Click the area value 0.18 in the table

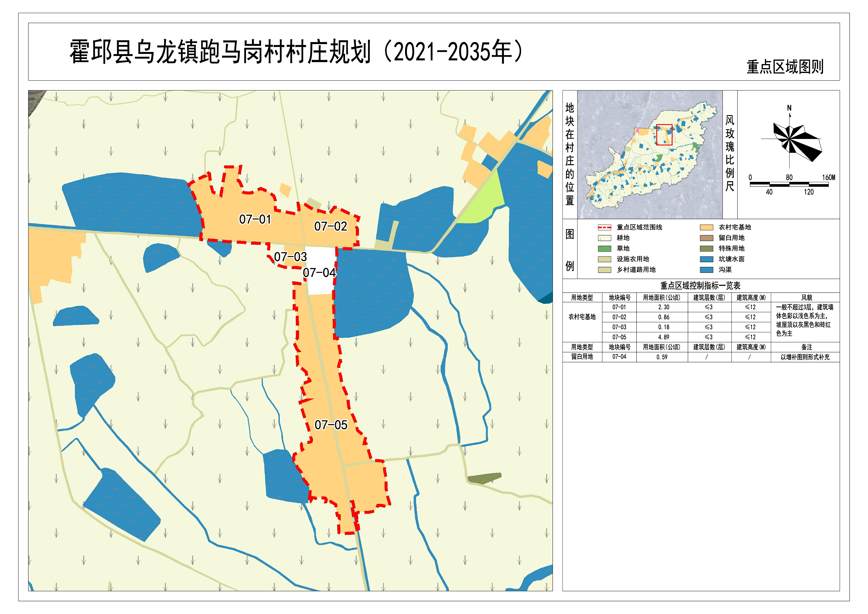pos(663,327)
